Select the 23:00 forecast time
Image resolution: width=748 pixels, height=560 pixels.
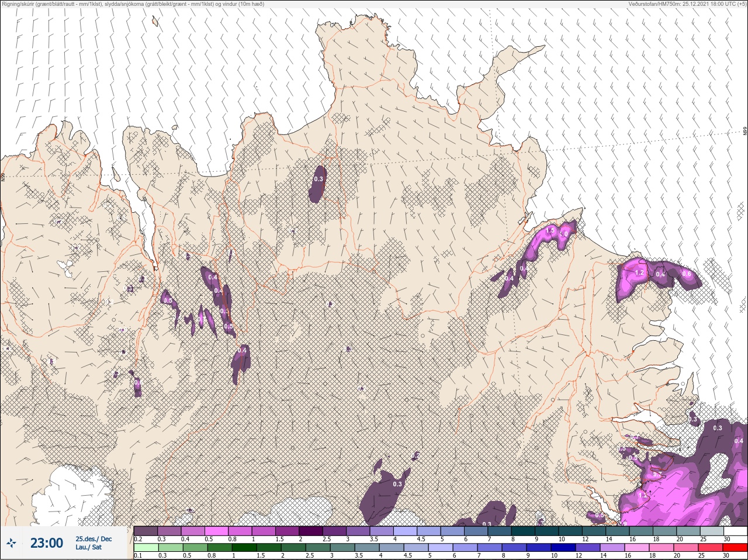47,543
